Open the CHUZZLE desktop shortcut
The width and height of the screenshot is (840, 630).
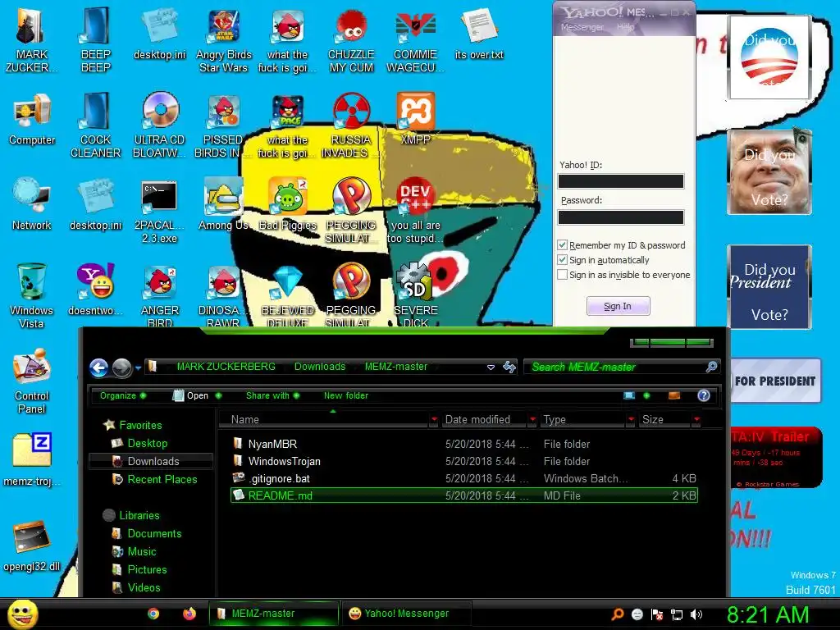351,41
